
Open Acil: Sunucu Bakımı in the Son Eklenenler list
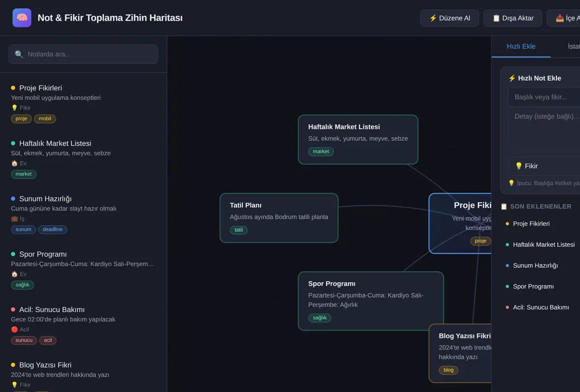pos(540,307)
